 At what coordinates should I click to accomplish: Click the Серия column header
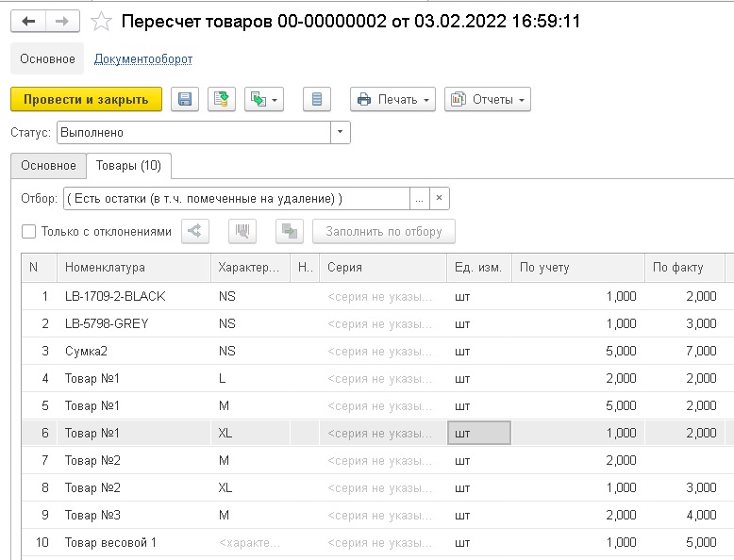click(383, 268)
